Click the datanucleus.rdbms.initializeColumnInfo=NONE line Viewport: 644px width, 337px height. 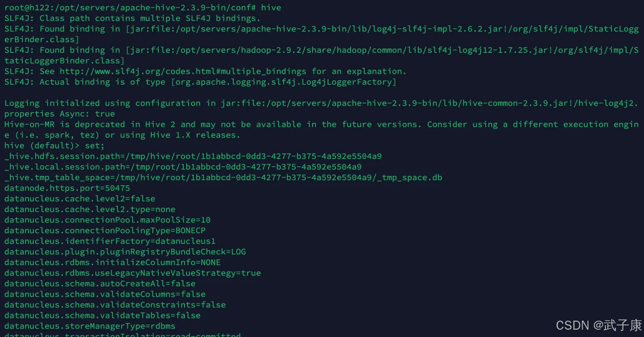[x=112, y=262]
